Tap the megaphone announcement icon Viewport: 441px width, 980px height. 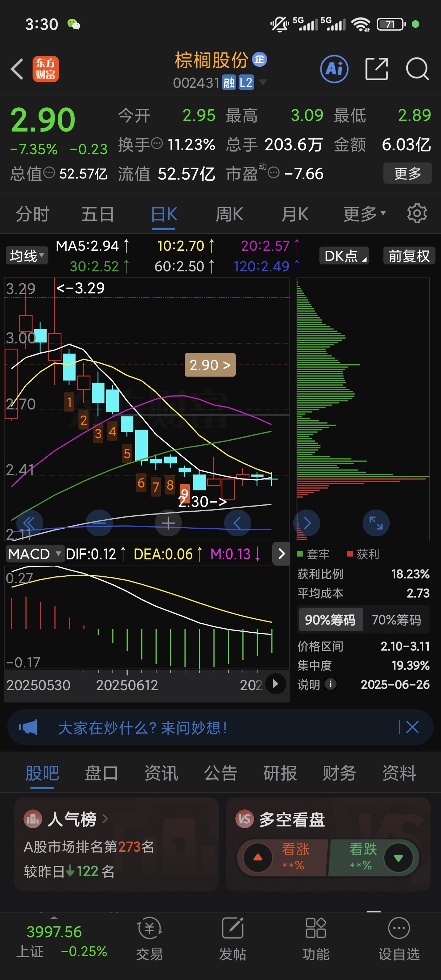[28, 727]
